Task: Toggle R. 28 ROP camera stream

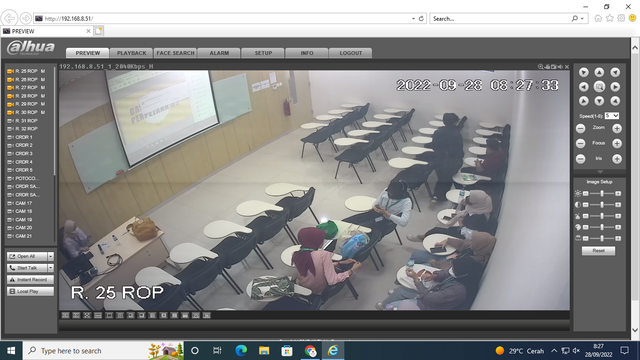Action: click(x=26, y=96)
